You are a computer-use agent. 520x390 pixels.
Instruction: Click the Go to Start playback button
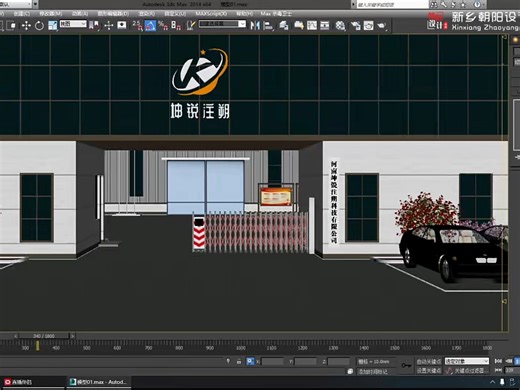tap(498, 361)
